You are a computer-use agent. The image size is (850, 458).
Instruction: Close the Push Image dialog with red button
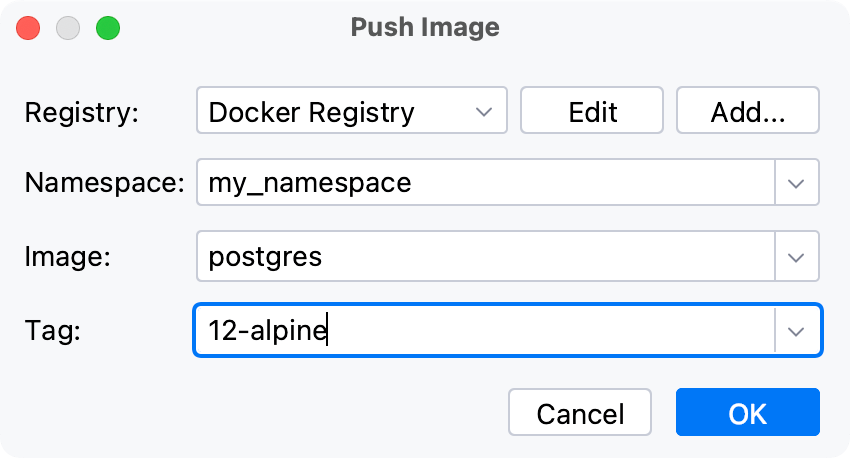[x=28, y=28]
